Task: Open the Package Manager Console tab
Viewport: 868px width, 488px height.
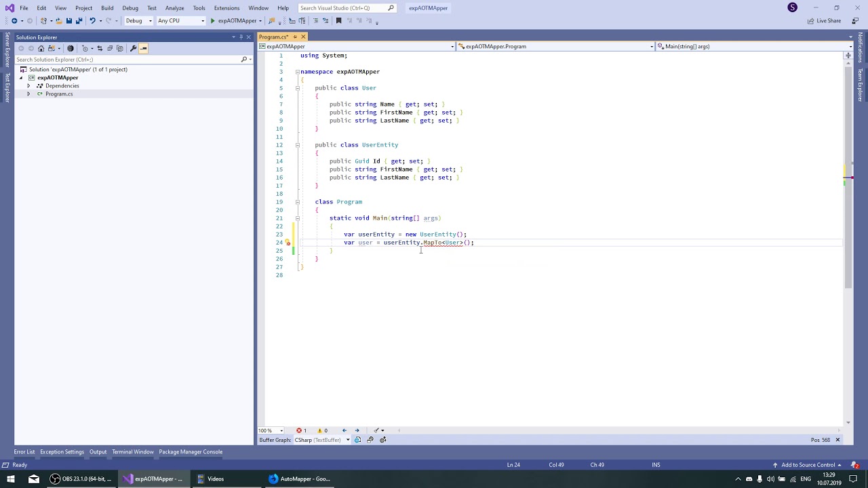Action: click(191, 452)
